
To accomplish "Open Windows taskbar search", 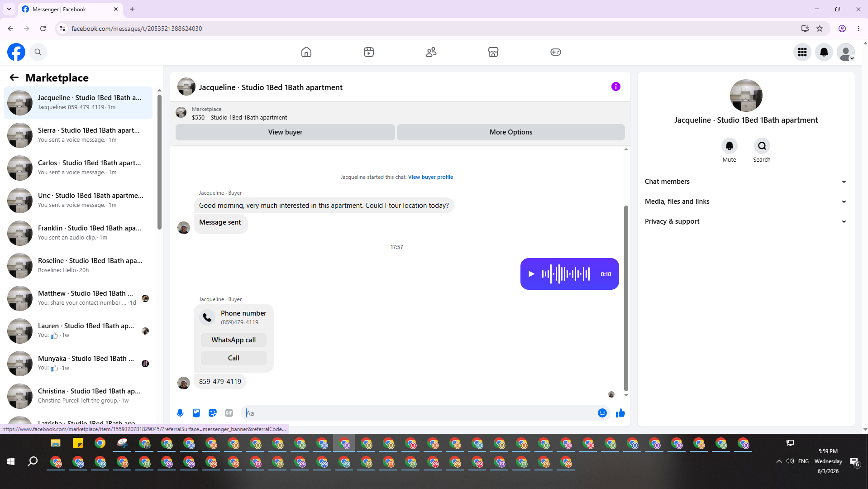I will click(33, 461).
